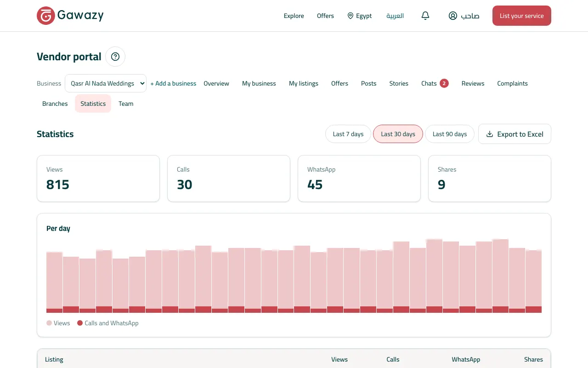This screenshot has width=588, height=368.
Task: Click the download icon in Export to Excel
Action: pyautogui.click(x=490, y=134)
